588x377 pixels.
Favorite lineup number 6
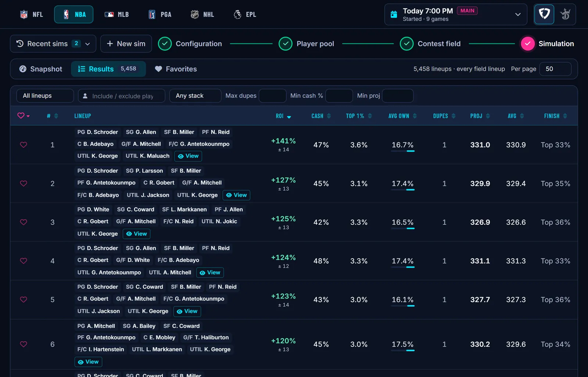(24, 344)
